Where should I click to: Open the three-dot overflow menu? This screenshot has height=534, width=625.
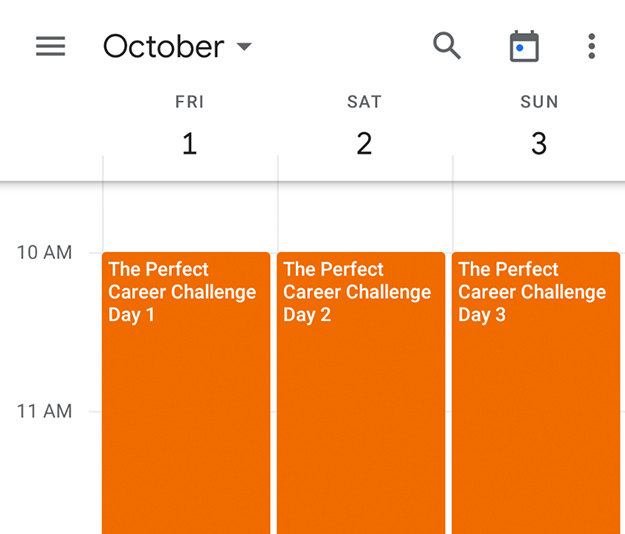tap(592, 46)
